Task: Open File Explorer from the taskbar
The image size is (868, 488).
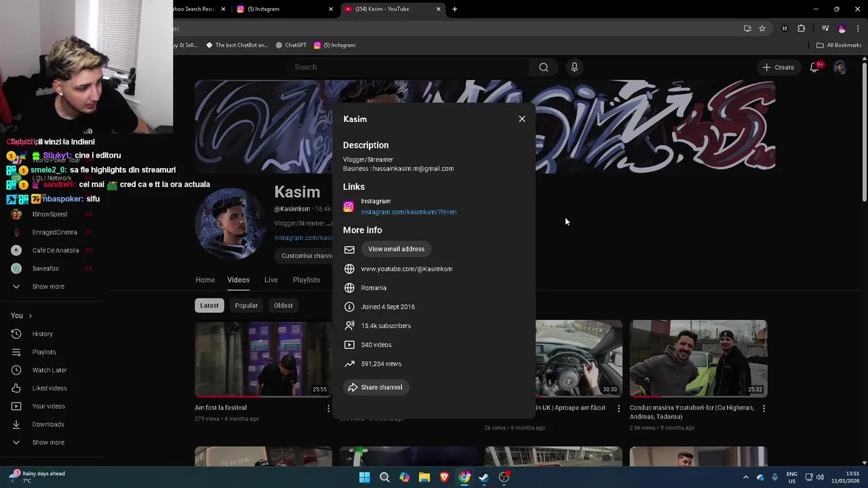Action: click(425, 478)
